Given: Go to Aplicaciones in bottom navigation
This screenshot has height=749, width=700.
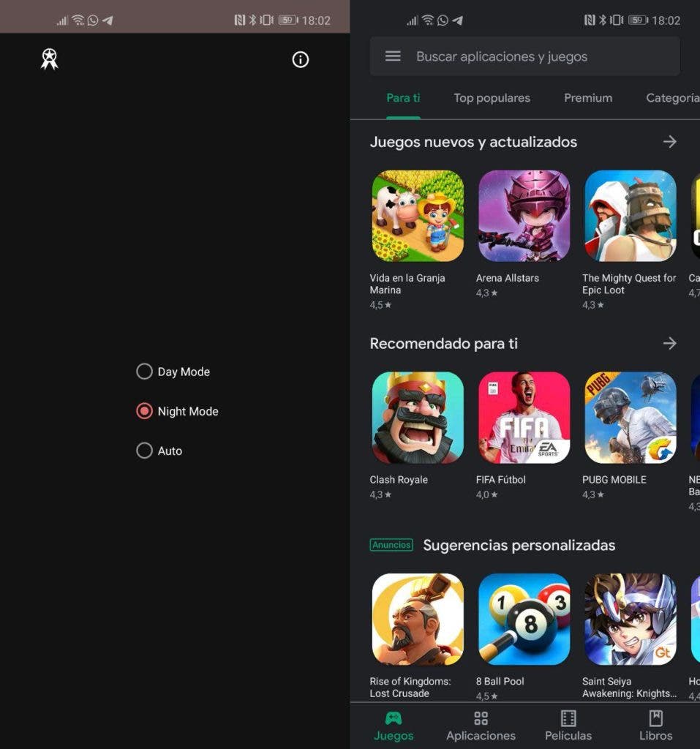Looking at the screenshot, I should pos(481,726).
